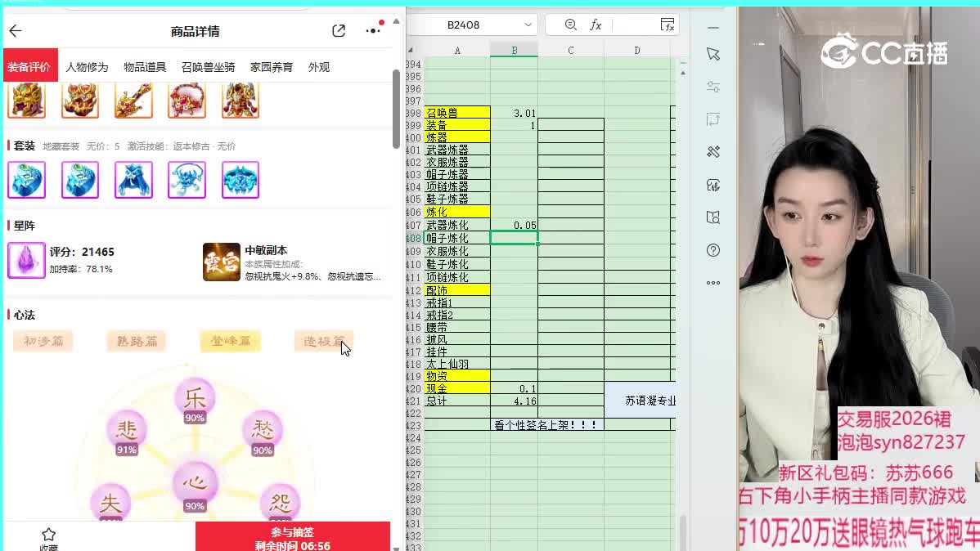
Task: Open the purple 星阵 crystal icon
Action: pyautogui.click(x=26, y=260)
